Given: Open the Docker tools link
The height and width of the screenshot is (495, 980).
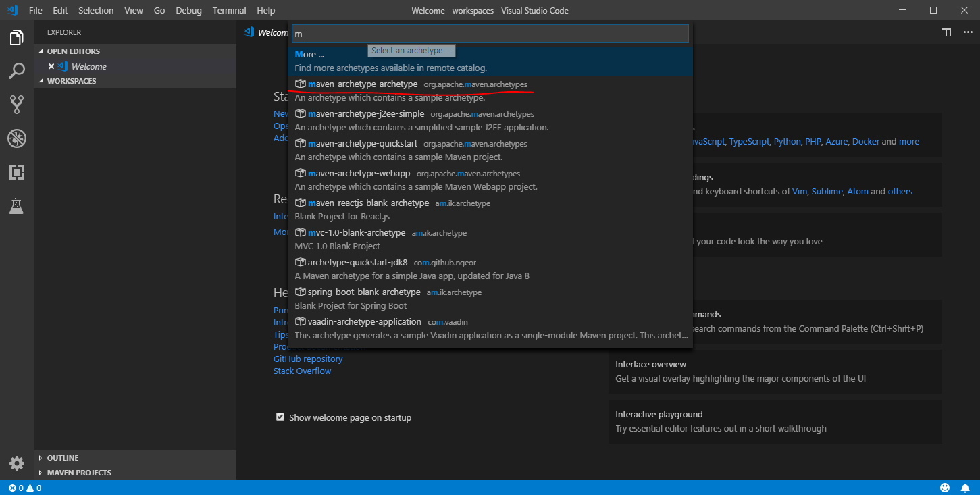Looking at the screenshot, I should pos(866,141).
